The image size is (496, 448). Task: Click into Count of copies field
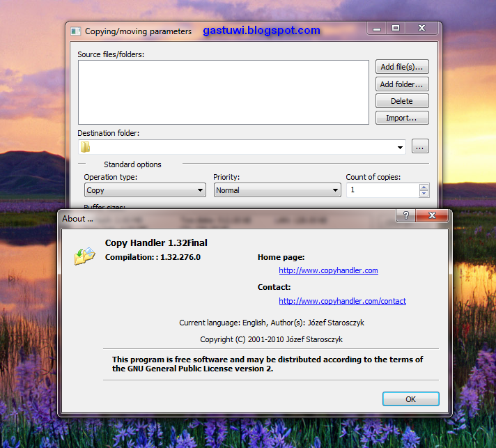pos(382,190)
